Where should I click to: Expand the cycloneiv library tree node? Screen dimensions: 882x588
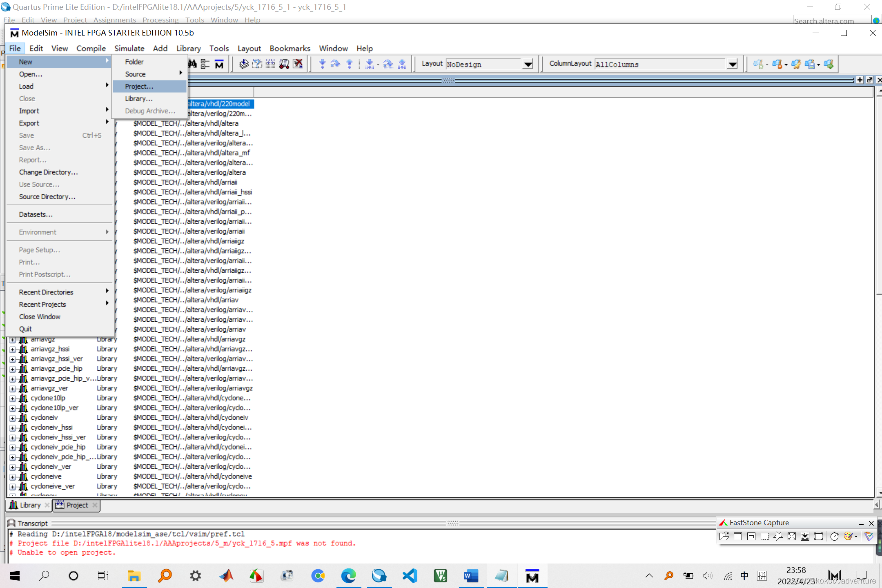click(13, 418)
